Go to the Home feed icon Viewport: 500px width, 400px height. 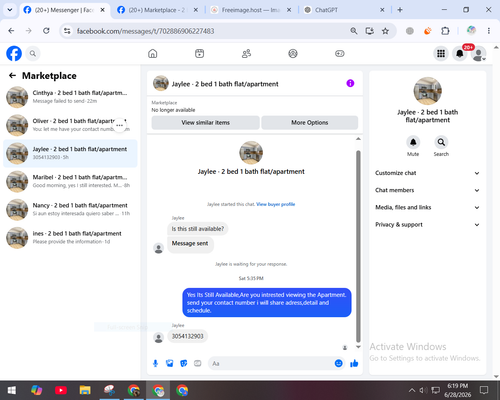point(153,53)
